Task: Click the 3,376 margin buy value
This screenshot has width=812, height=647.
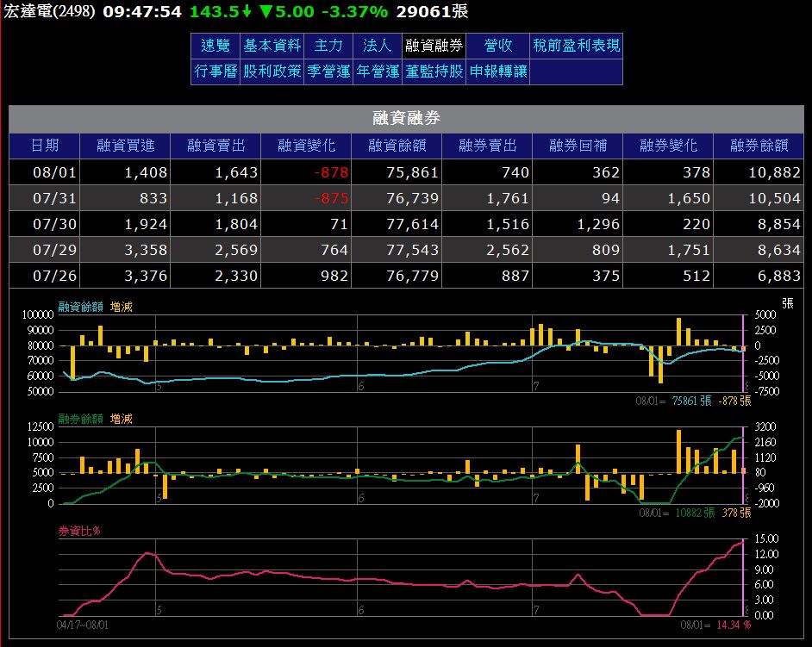Action: (146, 276)
